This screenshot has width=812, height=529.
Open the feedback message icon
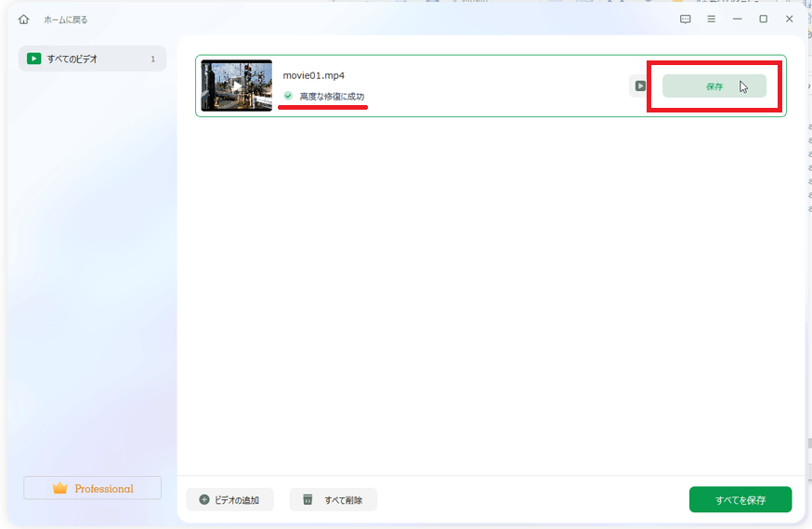click(686, 19)
